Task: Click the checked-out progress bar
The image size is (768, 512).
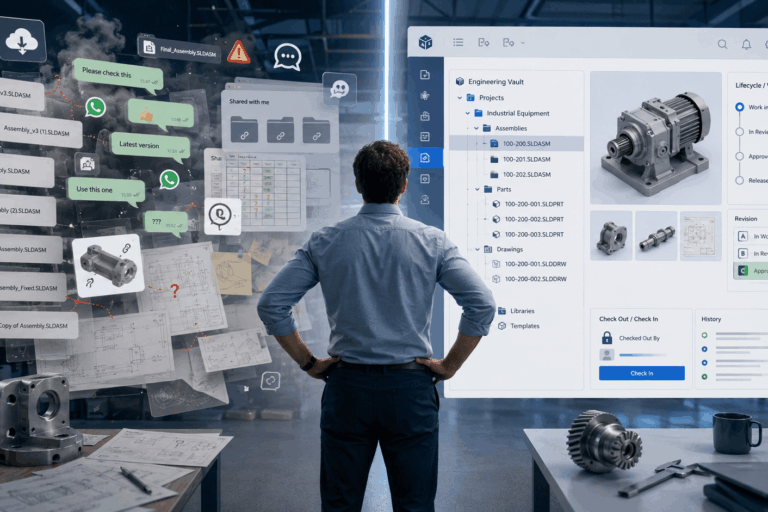Action: coord(643,355)
